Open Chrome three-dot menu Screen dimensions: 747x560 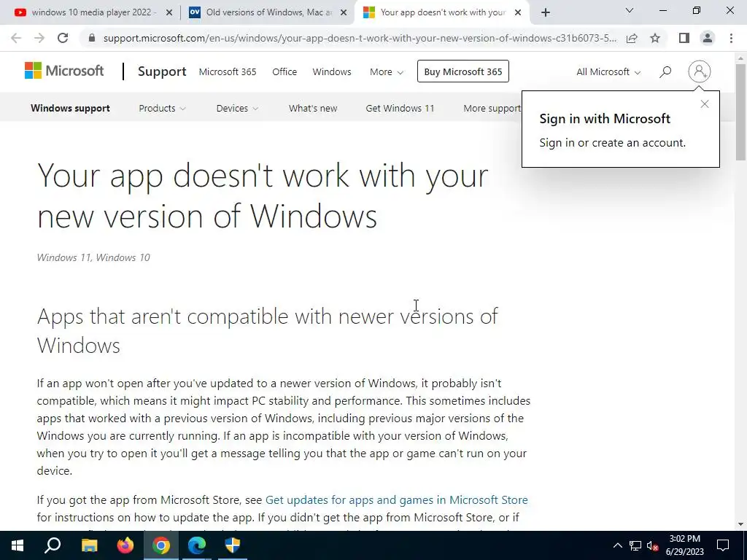[x=731, y=38]
